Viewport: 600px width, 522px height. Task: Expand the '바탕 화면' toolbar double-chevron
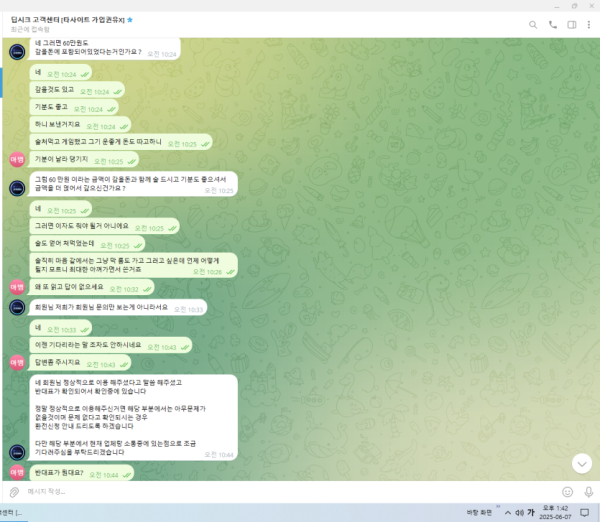(x=498, y=506)
